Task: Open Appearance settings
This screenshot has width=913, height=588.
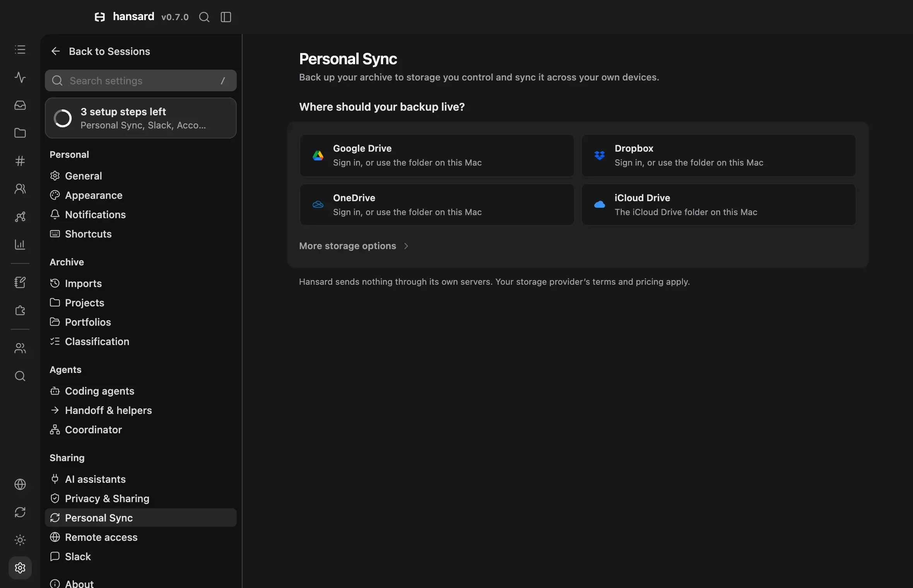Action: pyautogui.click(x=141, y=195)
